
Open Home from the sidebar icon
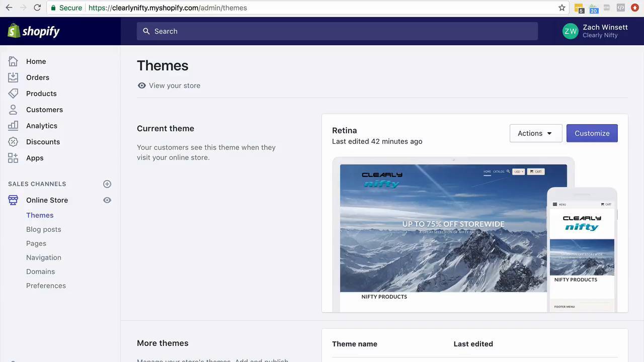[13, 61]
